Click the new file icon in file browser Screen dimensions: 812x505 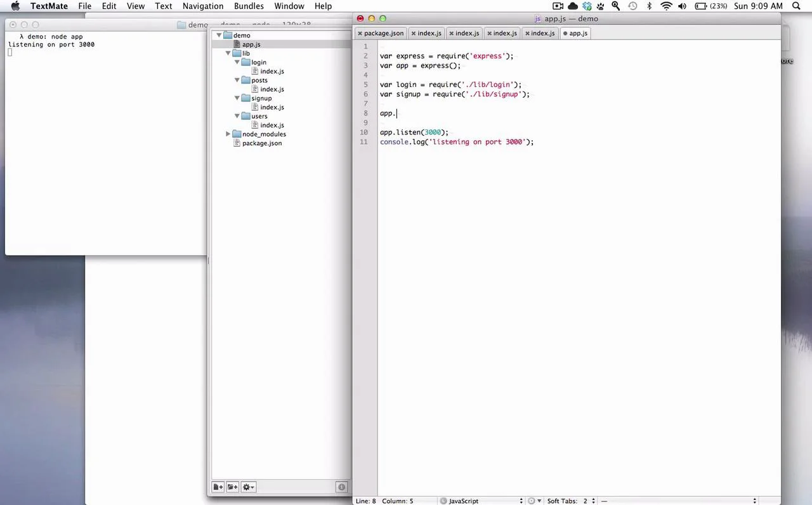tap(218, 487)
